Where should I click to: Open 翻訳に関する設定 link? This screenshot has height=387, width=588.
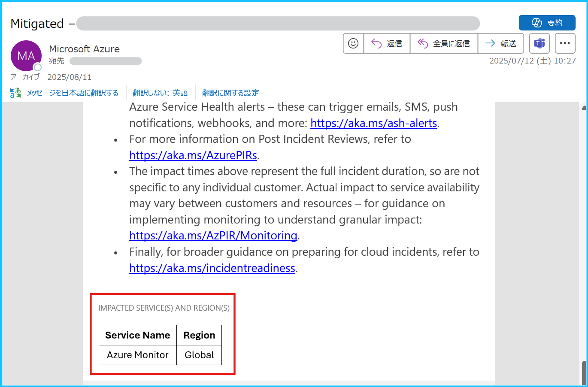coord(230,93)
